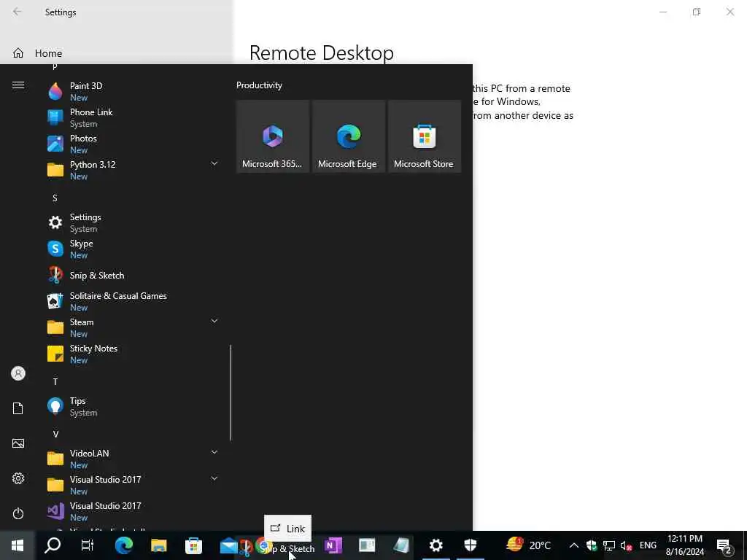Open Sticky Notes app
The image size is (747, 560).
(x=132, y=354)
